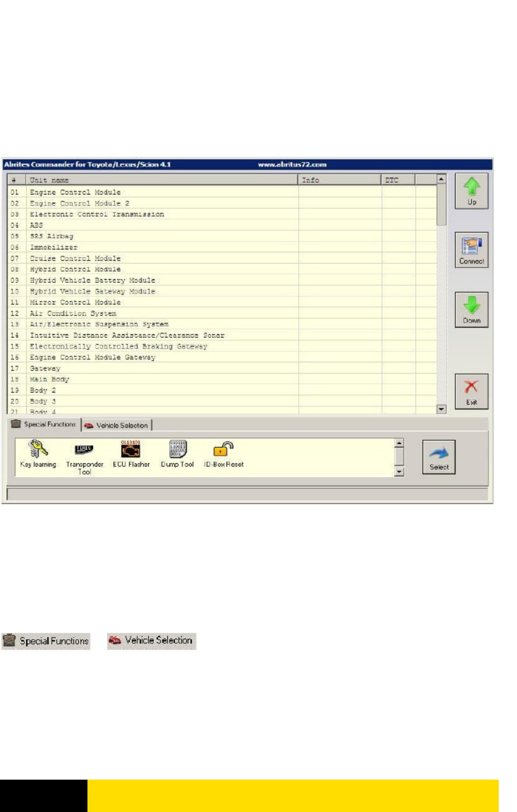This screenshot has height=812, width=517.
Task: Select Intuitive Distance Assistance/Clearance Sonar row
Action: pyautogui.click(x=222, y=335)
